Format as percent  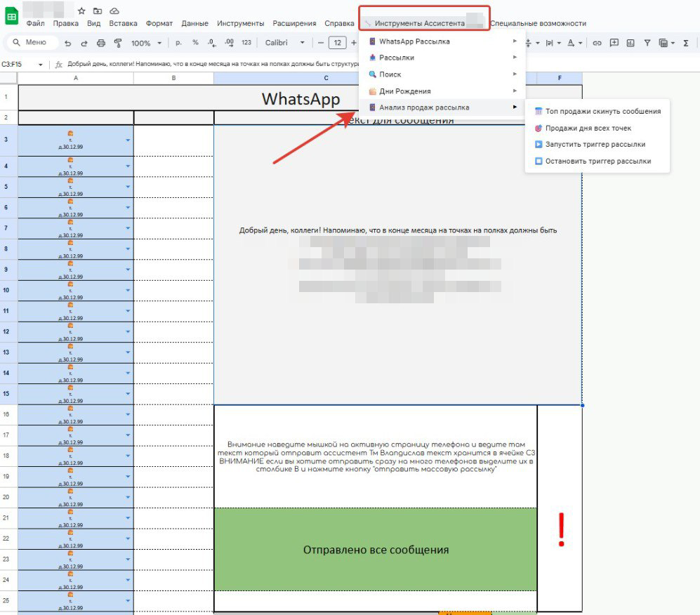point(195,42)
